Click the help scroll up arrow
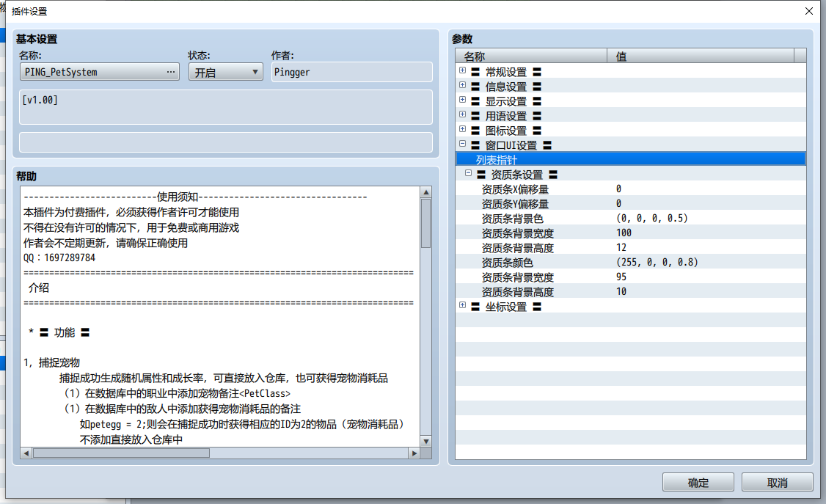 tap(426, 192)
